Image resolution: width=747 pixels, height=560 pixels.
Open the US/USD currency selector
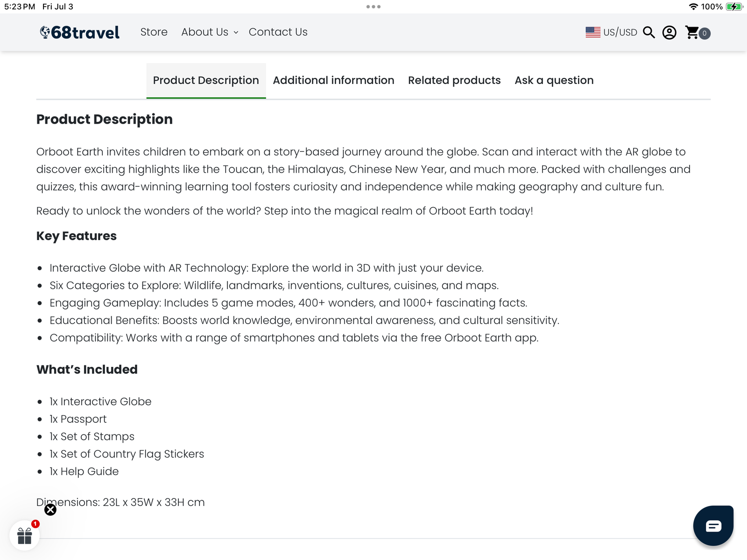click(612, 32)
